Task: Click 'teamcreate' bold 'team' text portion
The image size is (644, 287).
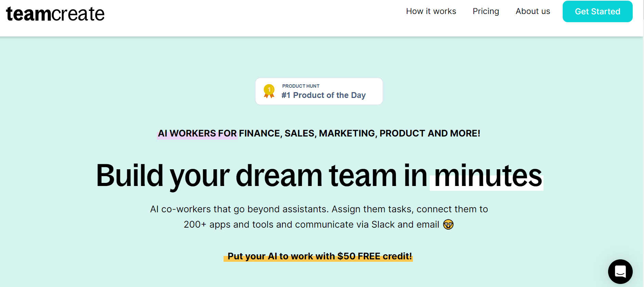Action: [x=27, y=14]
